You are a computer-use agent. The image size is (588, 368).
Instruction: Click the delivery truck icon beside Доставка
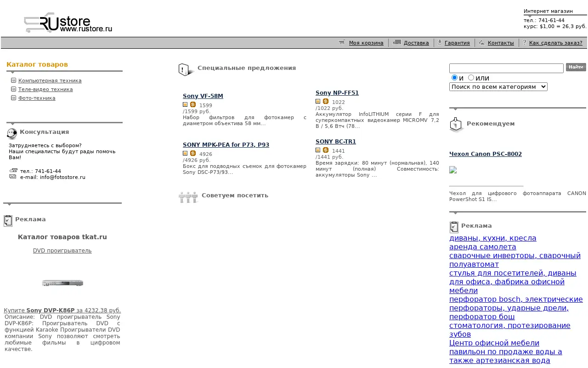coord(397,42)
